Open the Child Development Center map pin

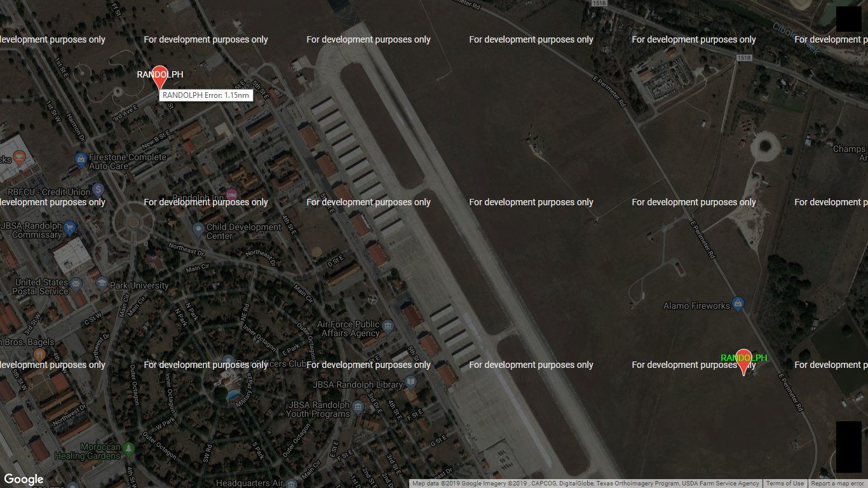[x=199, y=229]
